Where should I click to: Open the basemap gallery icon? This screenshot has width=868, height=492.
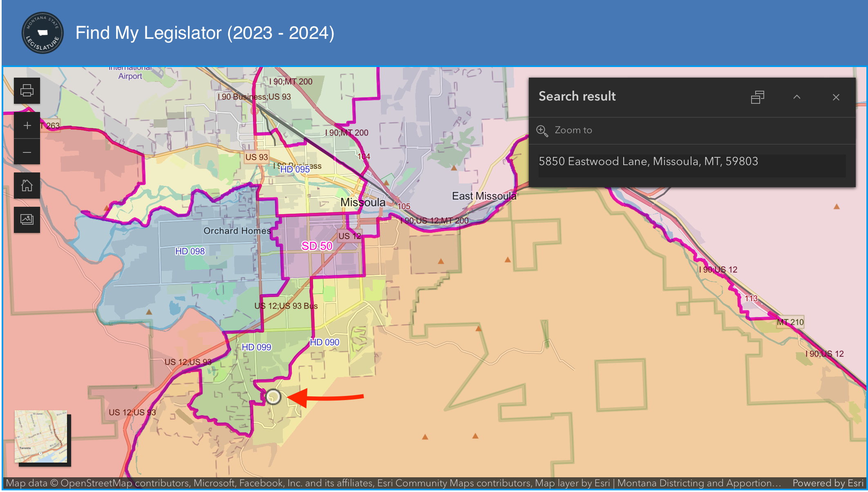[x=27, y=219]
